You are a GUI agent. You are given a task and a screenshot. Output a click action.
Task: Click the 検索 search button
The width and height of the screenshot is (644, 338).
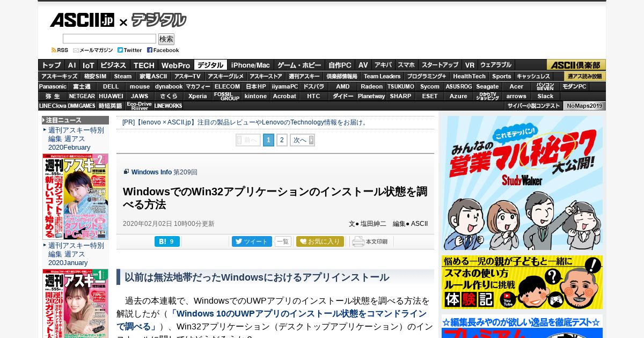[x=166, y=39]
